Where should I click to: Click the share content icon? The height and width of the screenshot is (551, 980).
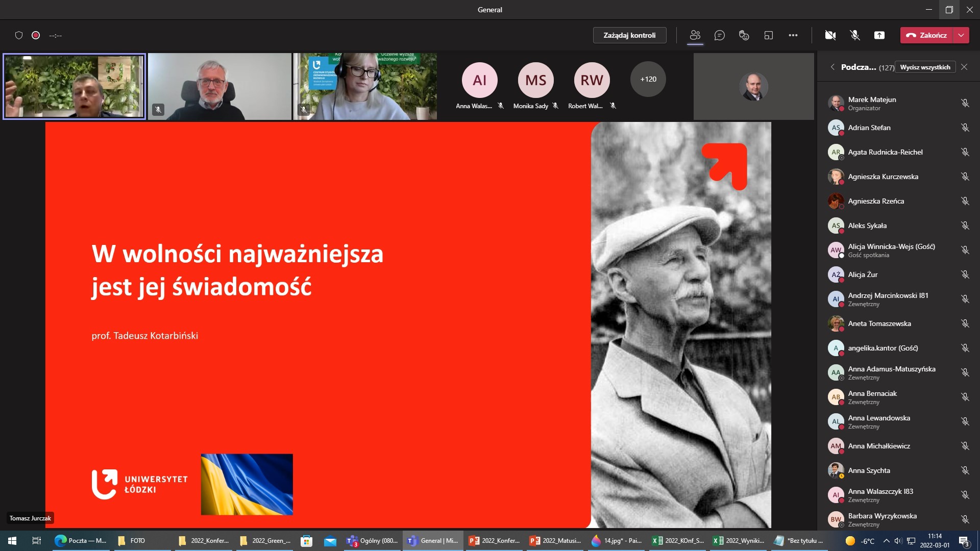point(879,35)
